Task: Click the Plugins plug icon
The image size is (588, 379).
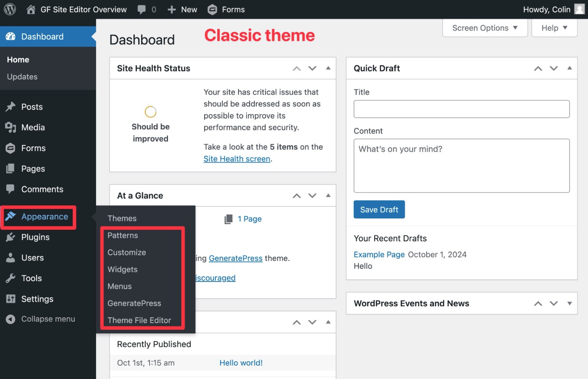Action: click(x=10, y=237)
